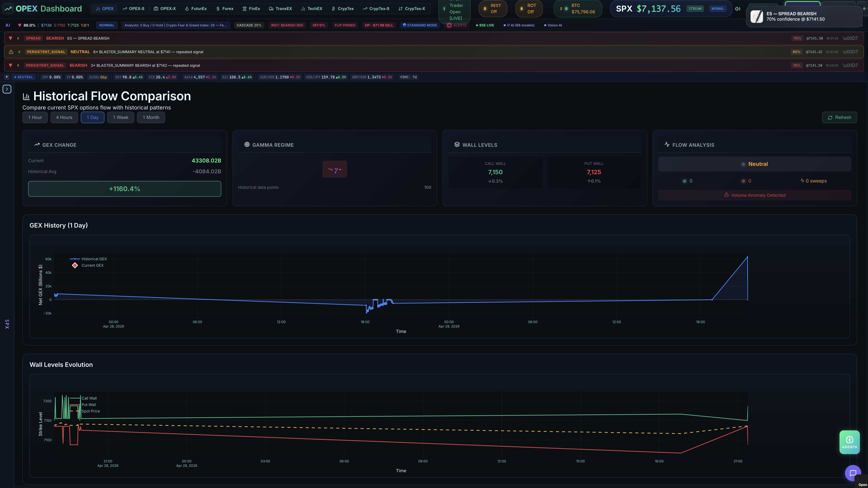Click the Volume Anomaly Detected warning

pyautogui.click(x=755, y=195)
